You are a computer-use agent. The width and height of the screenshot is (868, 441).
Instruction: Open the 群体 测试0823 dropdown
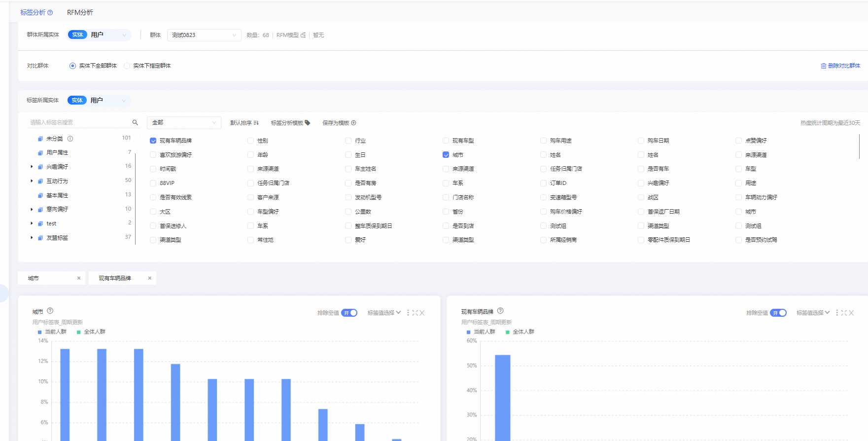click(x=204, y=35)
